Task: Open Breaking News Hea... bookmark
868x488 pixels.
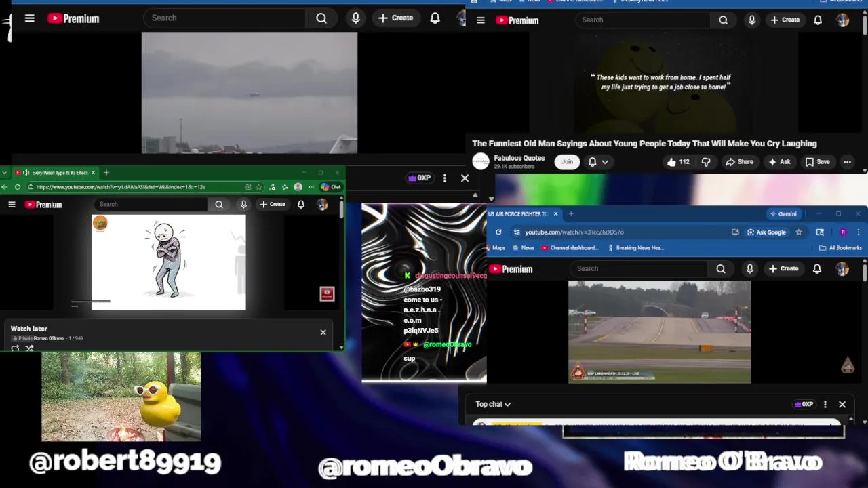Action: (637, 248)
